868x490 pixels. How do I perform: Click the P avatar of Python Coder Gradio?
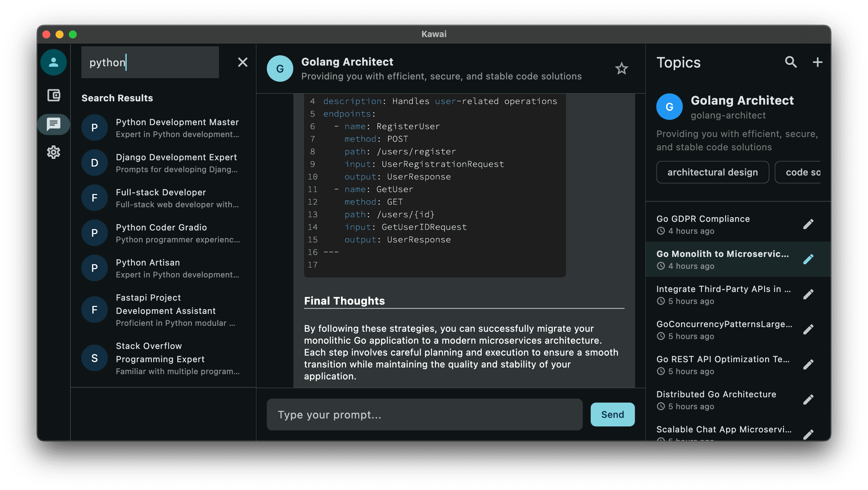point(95,233)
